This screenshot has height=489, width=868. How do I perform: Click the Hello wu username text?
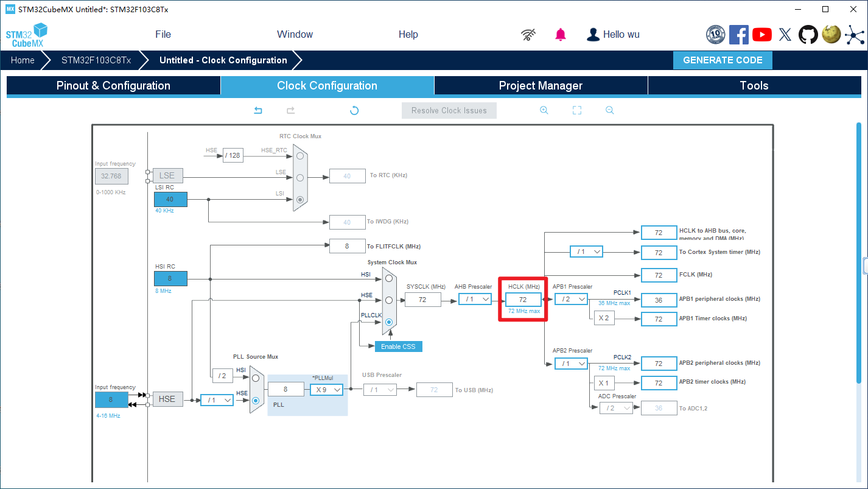coord(621,35)
